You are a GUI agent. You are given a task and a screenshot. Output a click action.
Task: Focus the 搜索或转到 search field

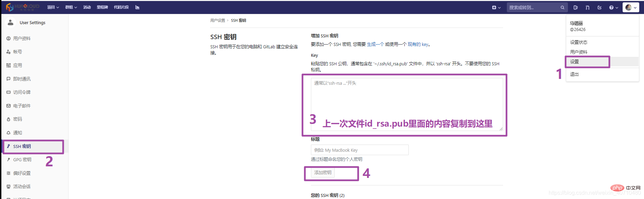pyautogui.click(x=537, y=7)
